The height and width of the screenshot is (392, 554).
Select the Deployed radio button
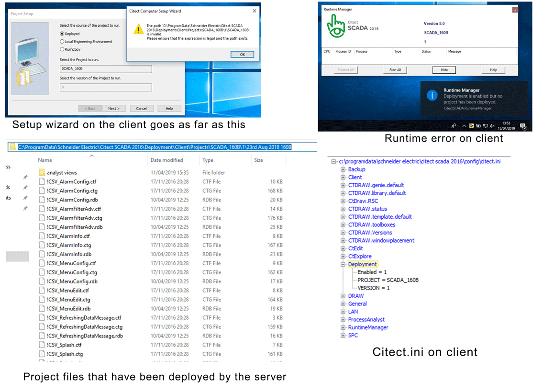(x=62, y=34)
